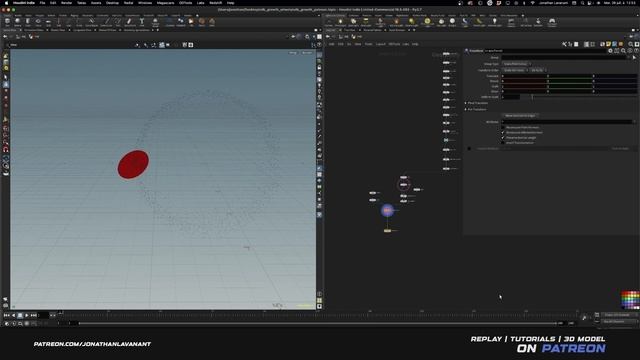Switch to the Geometry Spreadsheet tab
Screen dimensions: 640x360
click(x=137, y=30)
